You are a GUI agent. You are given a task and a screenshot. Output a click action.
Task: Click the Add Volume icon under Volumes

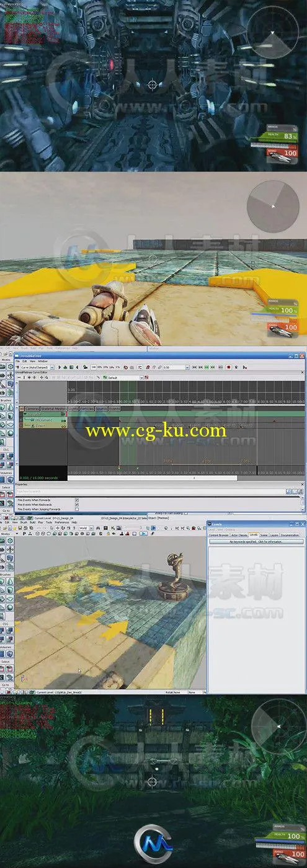(x=10, y=654)
